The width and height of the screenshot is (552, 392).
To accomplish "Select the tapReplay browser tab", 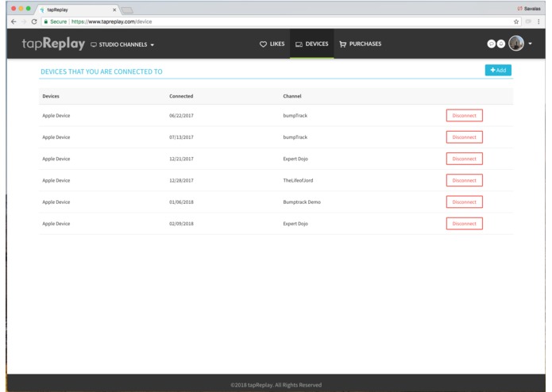I will (x=78, y=10).
